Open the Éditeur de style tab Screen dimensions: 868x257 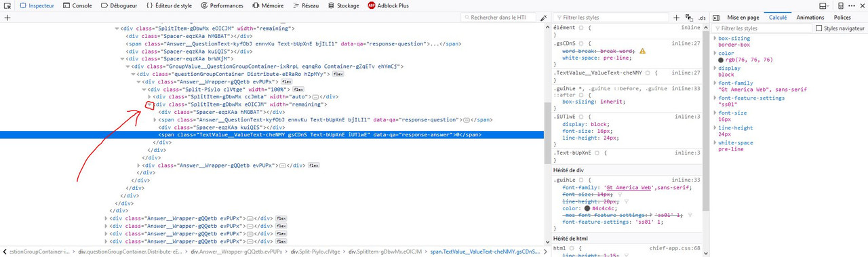169,5
